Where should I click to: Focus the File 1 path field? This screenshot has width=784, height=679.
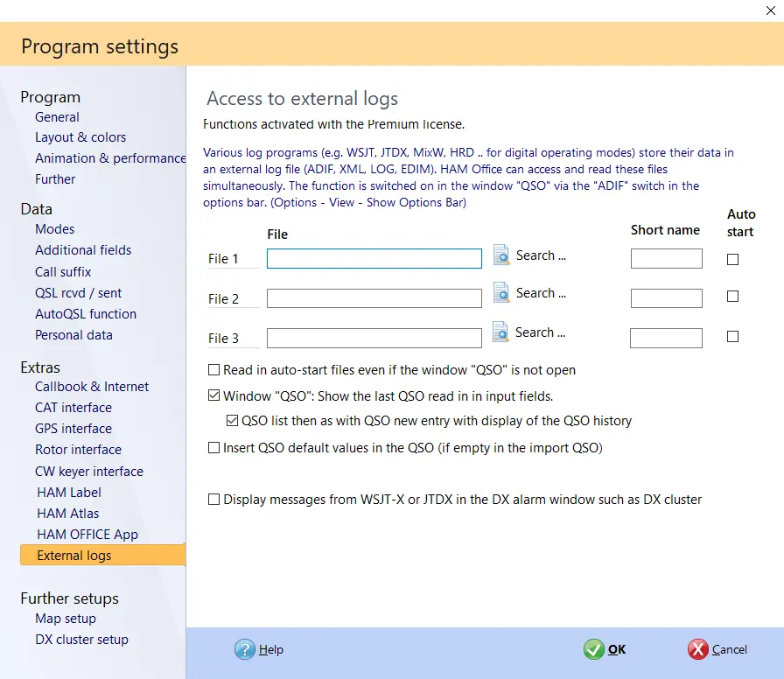tap(374, 258)
